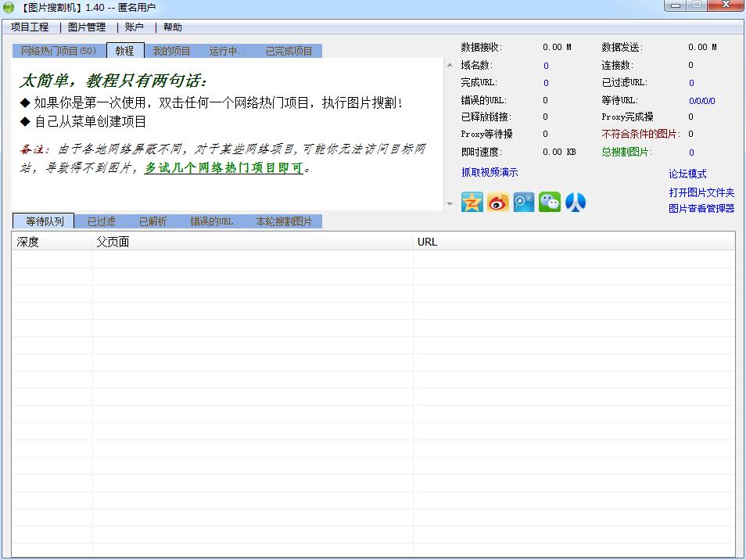Open the 图片管理 menu
This screenshot has width=746, height=560.
87,27
